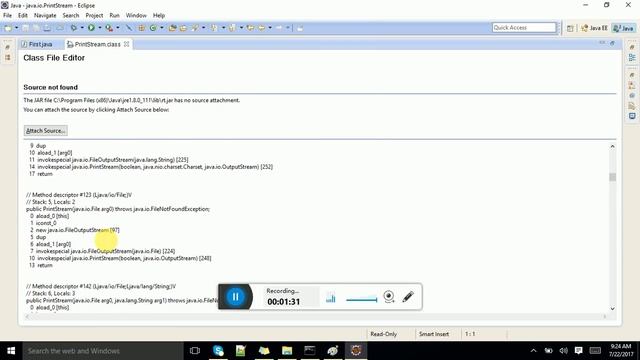This screenshot has height=360, width=640.
Task: Open the Search dropdown arrow
Action: tap(203, 28)
